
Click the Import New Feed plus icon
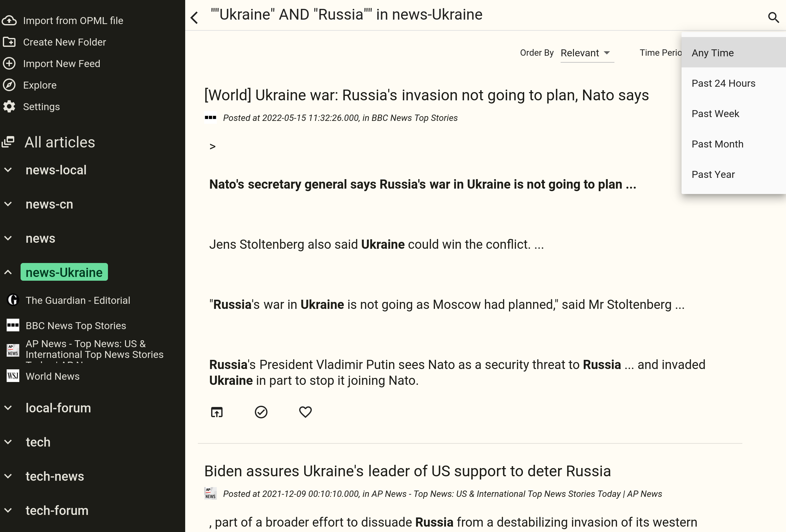click(9, 64)
